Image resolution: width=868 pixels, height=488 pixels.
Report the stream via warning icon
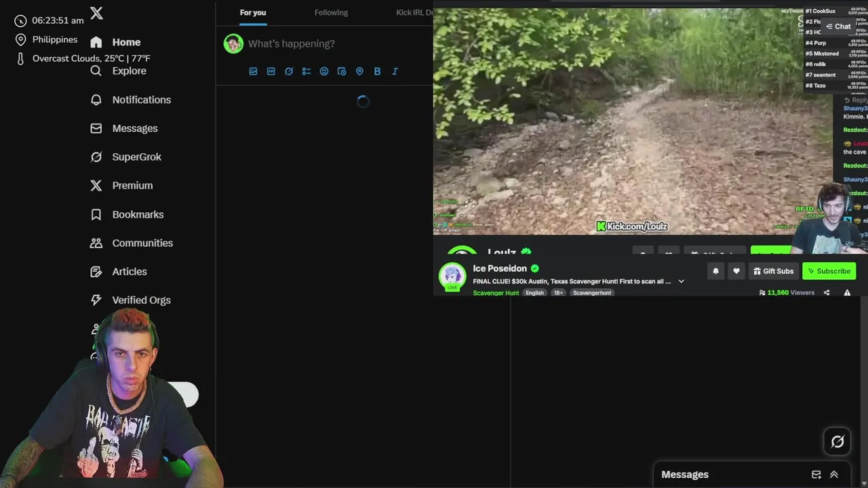click(847, 293)
